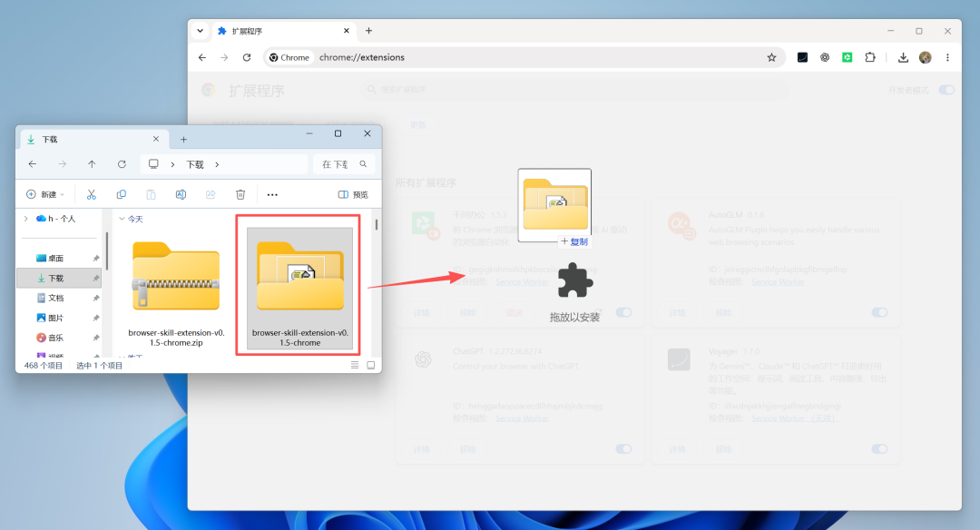Viewport: 980px width, 530px height.
Task: Open Chrome Downloads tray icon
Action: (x=903, y=57)
